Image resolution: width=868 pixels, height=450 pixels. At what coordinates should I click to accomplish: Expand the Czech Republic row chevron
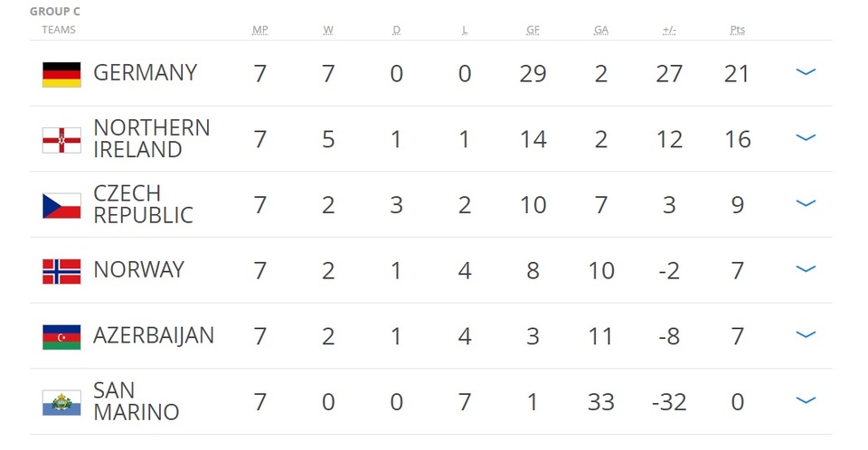point(805,203)
